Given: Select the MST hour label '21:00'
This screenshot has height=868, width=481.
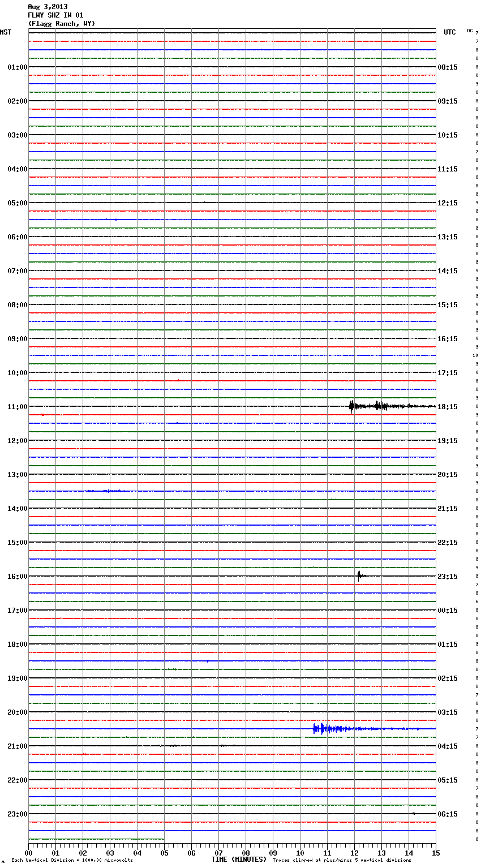Looking at the screenshot, I should click(18, 746).
